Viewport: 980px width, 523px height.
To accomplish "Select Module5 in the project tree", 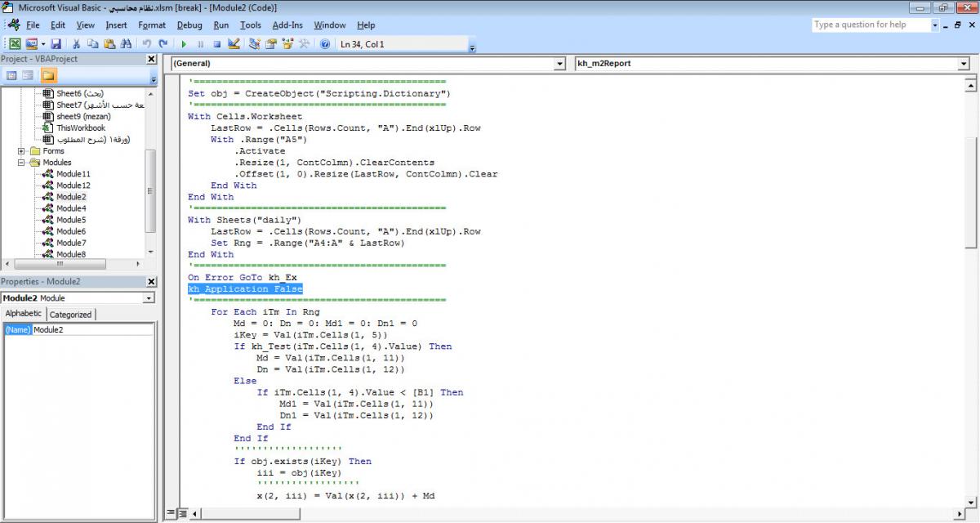I will click(x=71, y=220).
